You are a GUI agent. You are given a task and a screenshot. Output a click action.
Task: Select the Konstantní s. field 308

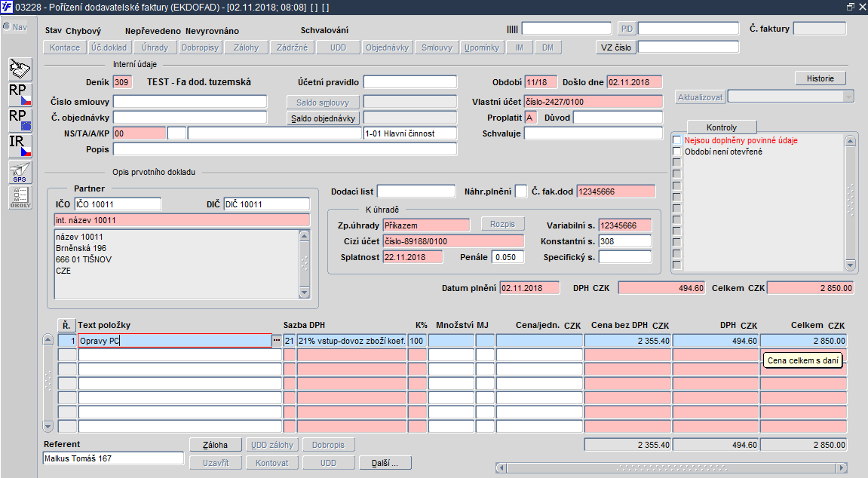coord(625,241)
